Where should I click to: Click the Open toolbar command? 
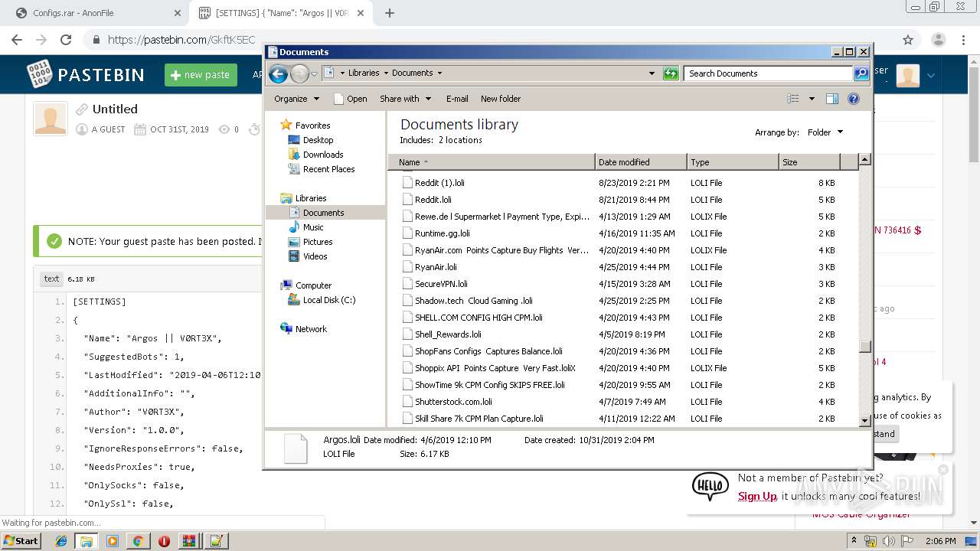[351, 99]
